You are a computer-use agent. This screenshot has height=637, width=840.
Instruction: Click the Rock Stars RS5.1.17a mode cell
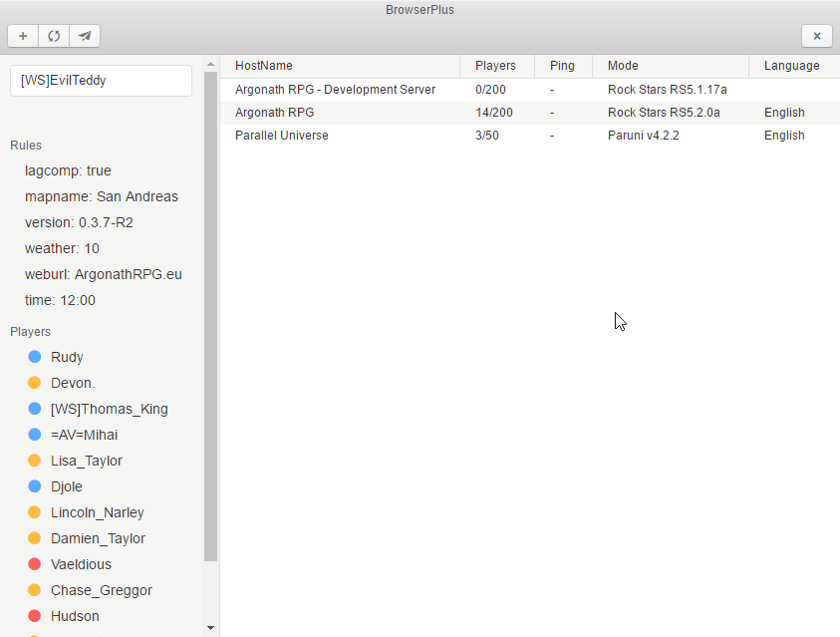pos(667,90)
